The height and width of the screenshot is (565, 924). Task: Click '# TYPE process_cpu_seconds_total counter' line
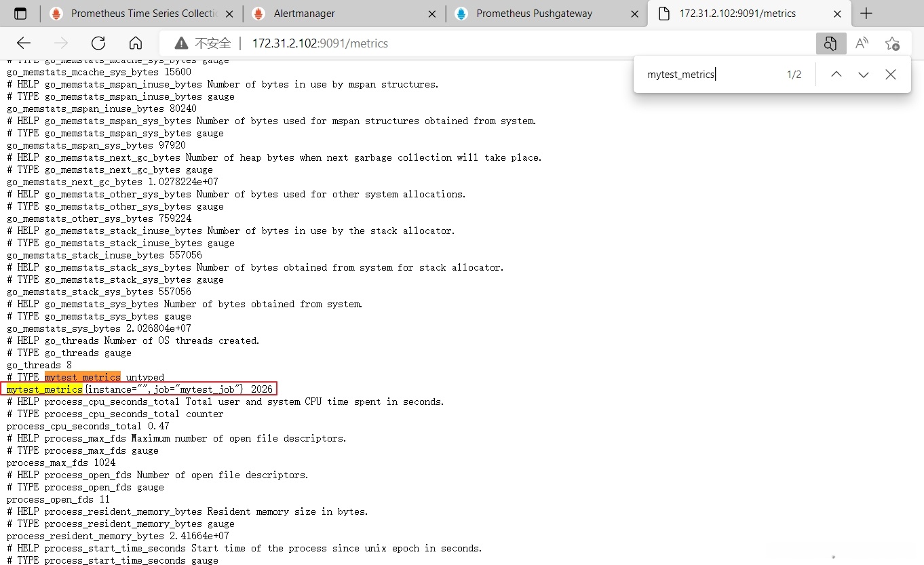click(x=115, y=414)
